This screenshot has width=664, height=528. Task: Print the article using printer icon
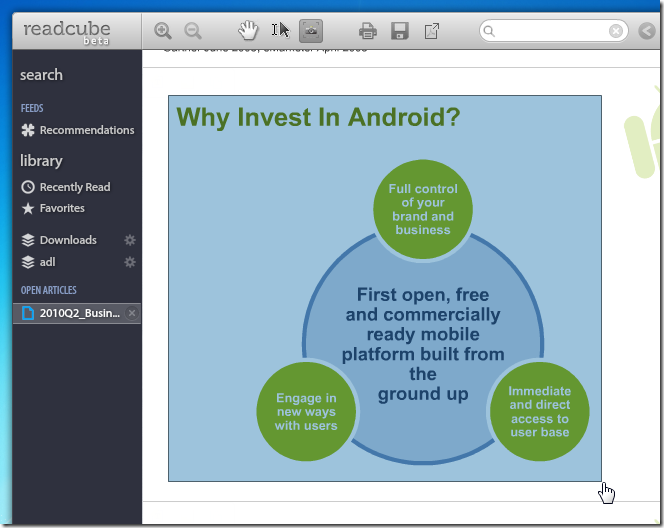(368, 31)
